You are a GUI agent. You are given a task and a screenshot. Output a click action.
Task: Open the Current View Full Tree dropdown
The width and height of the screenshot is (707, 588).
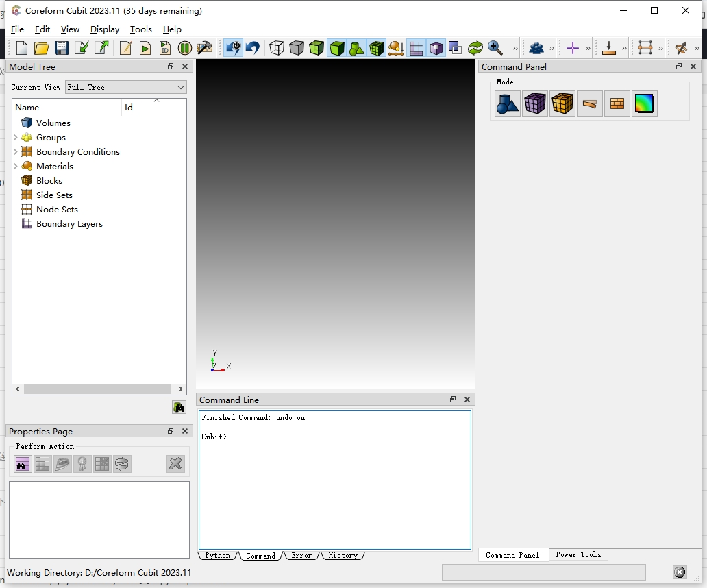click(126, 87)
